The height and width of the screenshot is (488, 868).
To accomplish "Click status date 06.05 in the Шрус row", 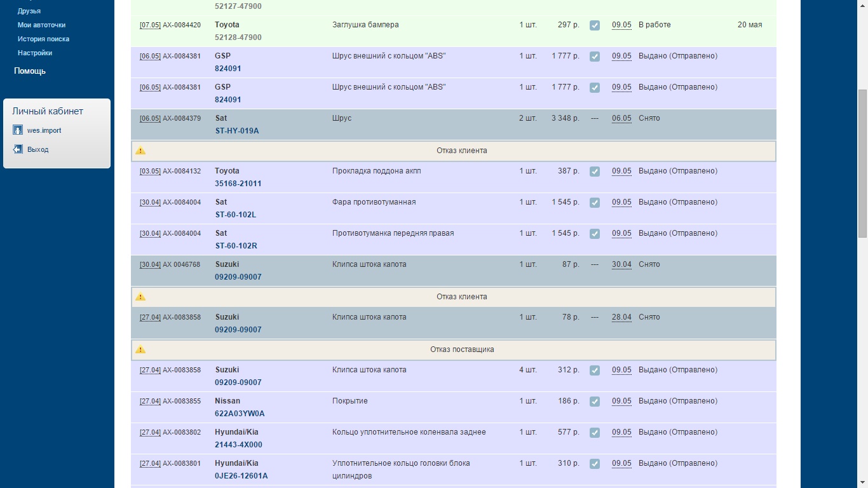I will point(621,119).
